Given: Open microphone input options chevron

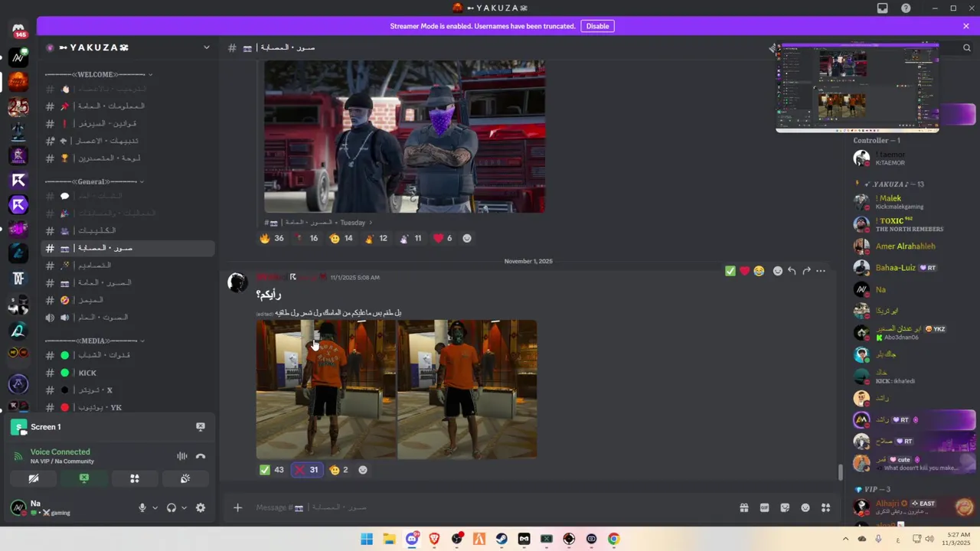Looking at the screenshot, I should tap(155, 507).
